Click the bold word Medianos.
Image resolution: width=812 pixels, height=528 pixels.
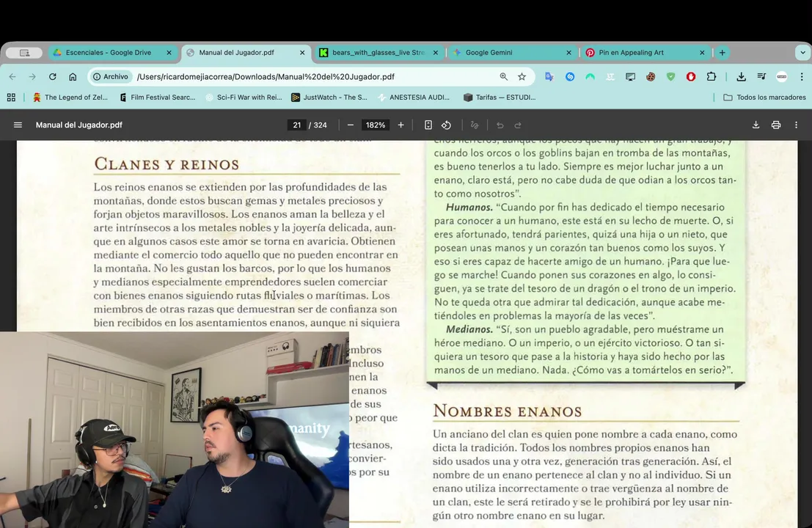point(469,329)
